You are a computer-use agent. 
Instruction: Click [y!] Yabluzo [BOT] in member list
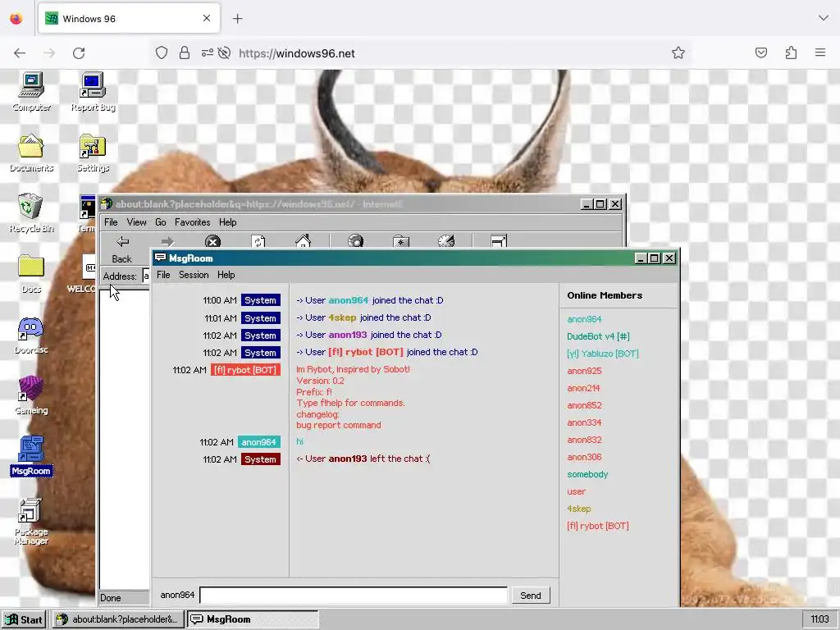[x=603, y=354]
